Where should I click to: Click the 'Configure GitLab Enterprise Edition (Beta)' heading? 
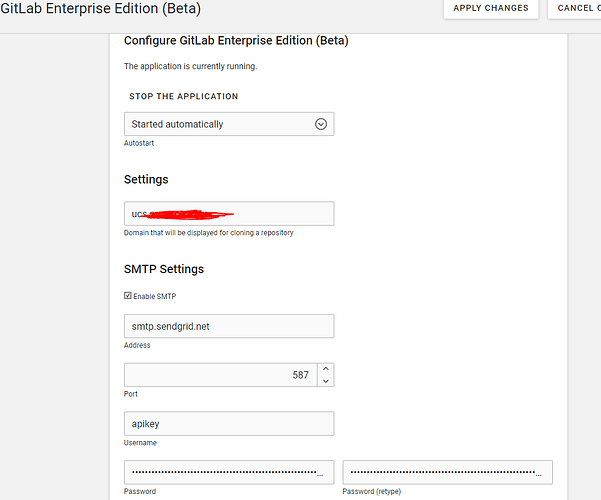[236, 41]
